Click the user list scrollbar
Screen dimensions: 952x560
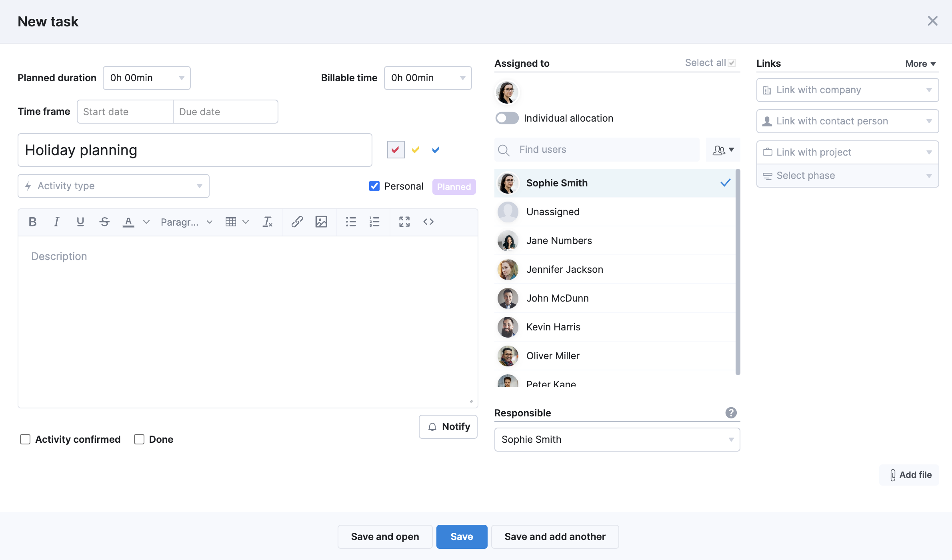tap(738, 272)
